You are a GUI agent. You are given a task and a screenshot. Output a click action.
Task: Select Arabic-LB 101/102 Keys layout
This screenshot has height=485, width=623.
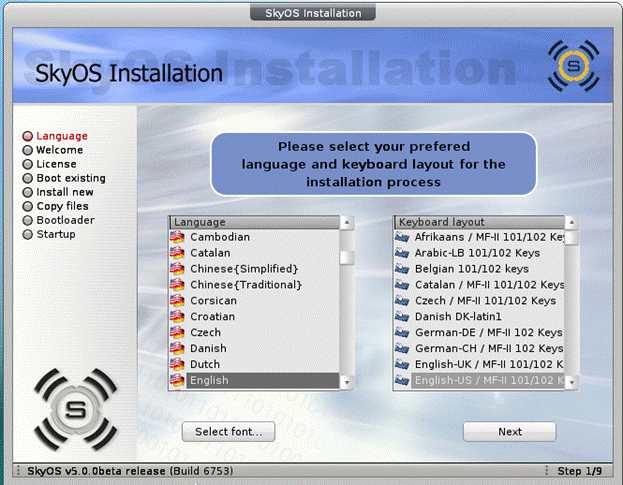click(480, 253)
